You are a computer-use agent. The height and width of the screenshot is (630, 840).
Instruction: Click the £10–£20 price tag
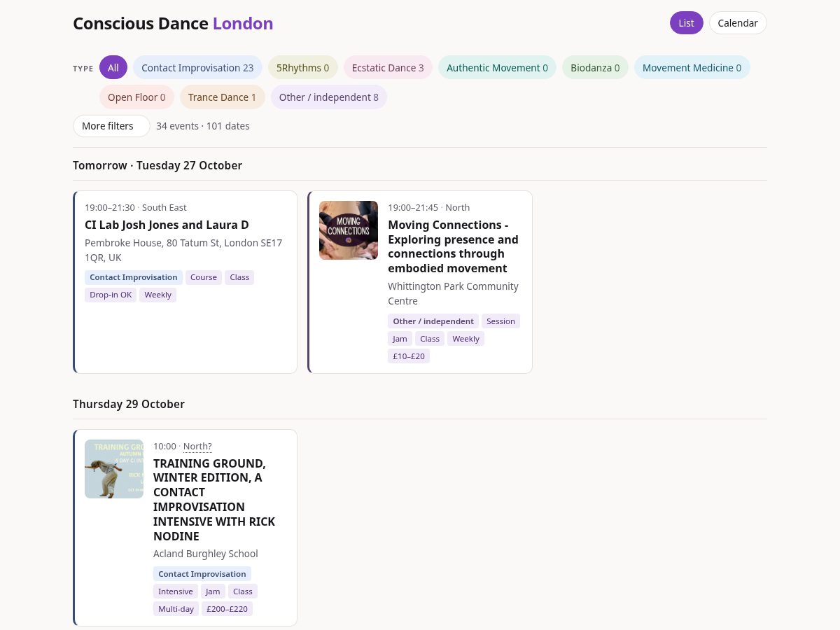[x=409, y=356]
